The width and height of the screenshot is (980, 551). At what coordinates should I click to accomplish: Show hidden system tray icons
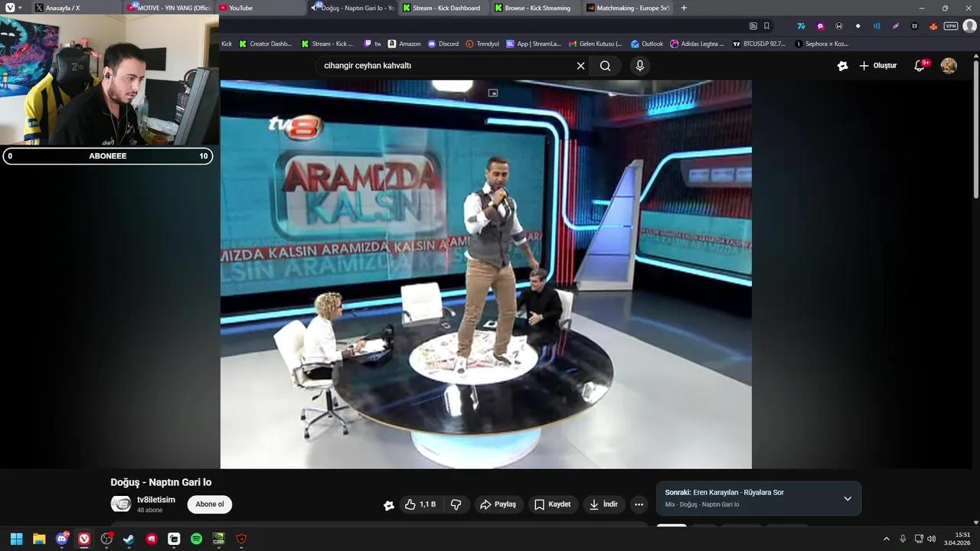tap(887, 539)
